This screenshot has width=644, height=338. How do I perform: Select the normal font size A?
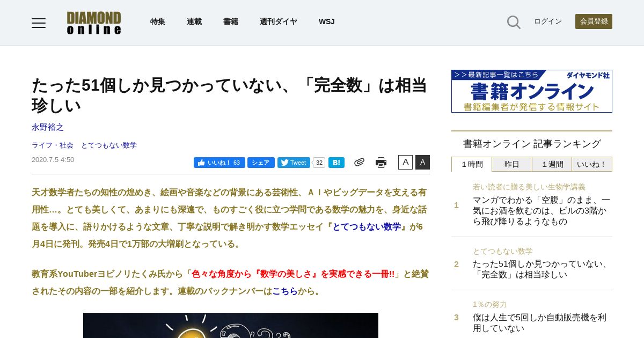(x=405, y=162)
